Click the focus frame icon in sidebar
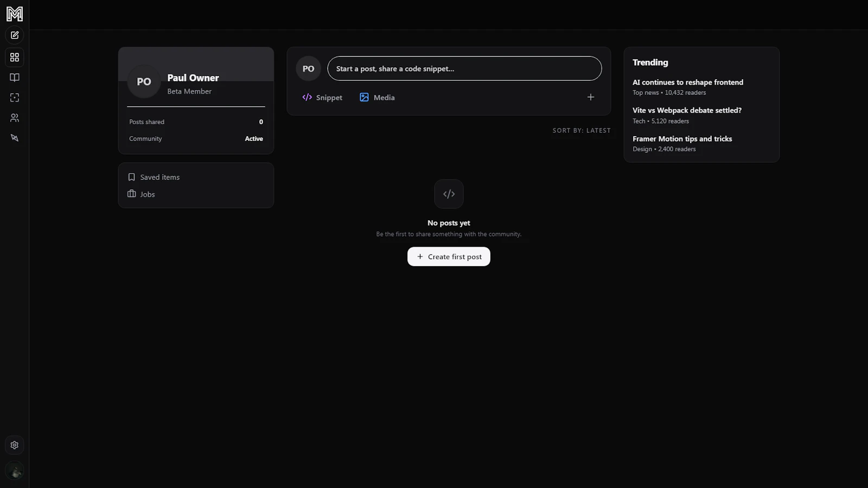Image resolution: width=868 pixels, height=488 pixels. click(15, 98)
